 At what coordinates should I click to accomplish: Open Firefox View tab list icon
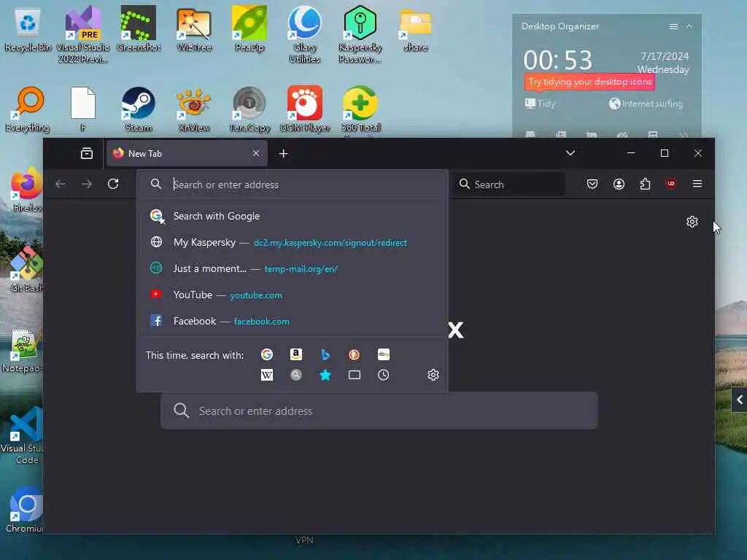pyautogui.click(x=87, y=153)
